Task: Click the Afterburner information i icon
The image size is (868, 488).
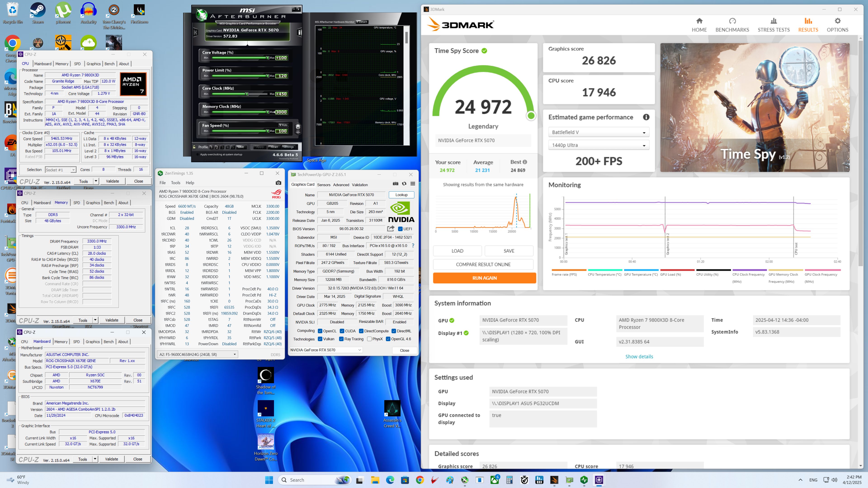Action: 299,33
